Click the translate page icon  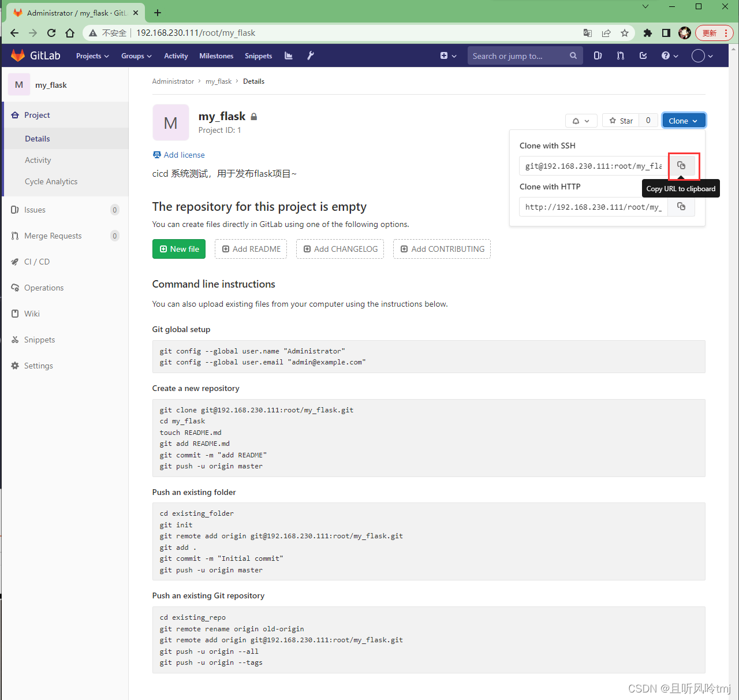click(588, 33)
